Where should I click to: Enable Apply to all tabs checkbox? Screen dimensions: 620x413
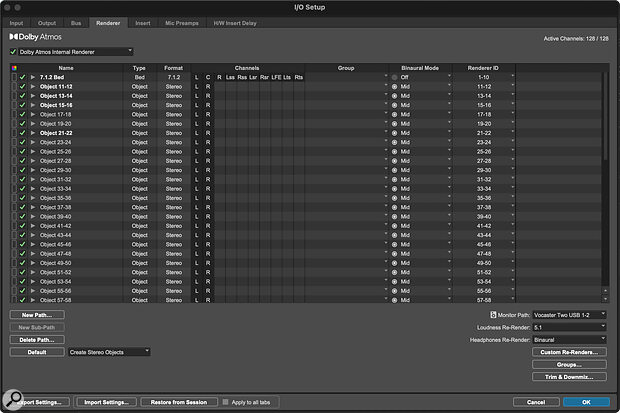tap(225, 402)
